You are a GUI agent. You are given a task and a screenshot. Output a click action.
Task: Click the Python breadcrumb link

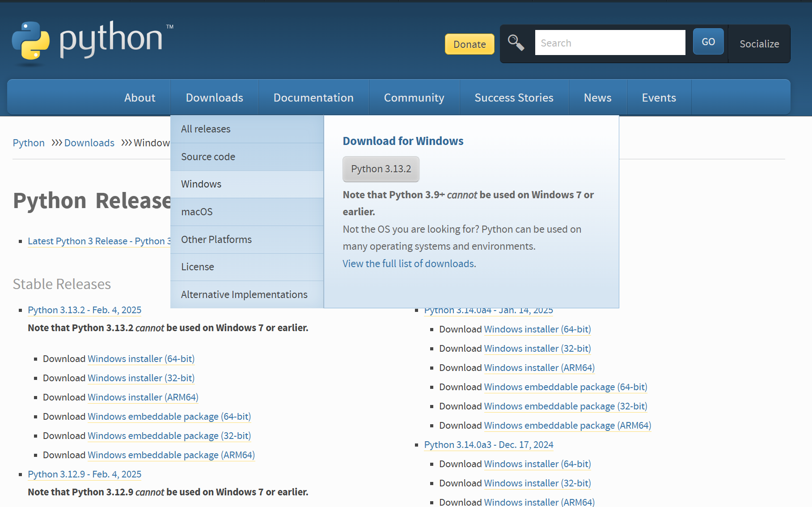(29, 143)
